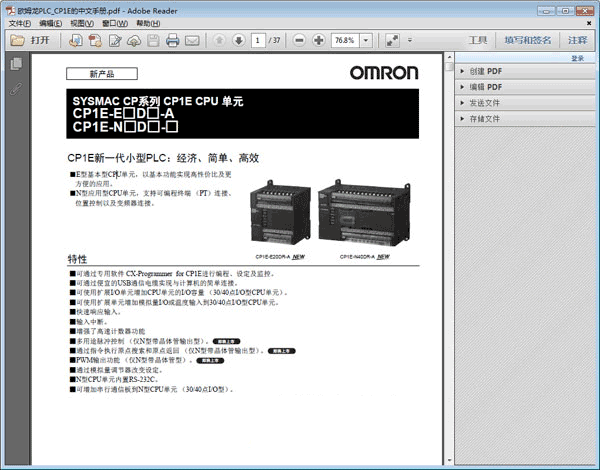
Task: Send the file by email envelope icon
Action: pos(192,40)
